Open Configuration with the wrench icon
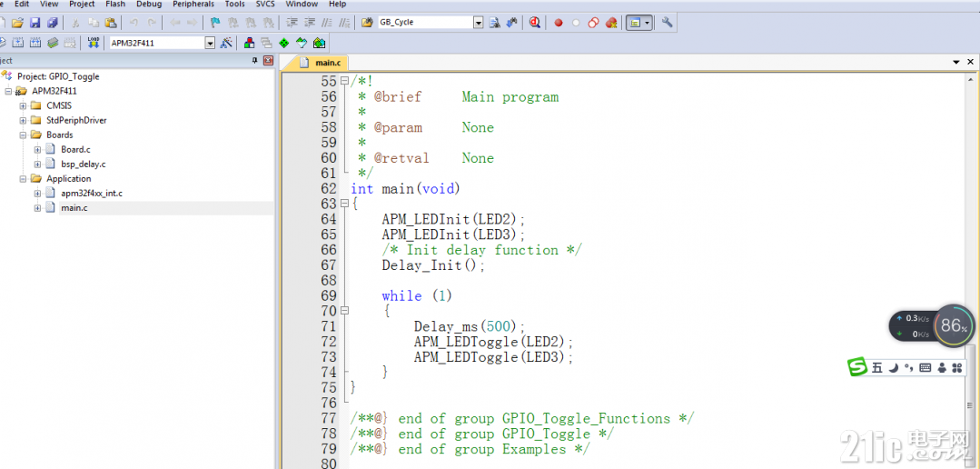 tap(667, 23)
